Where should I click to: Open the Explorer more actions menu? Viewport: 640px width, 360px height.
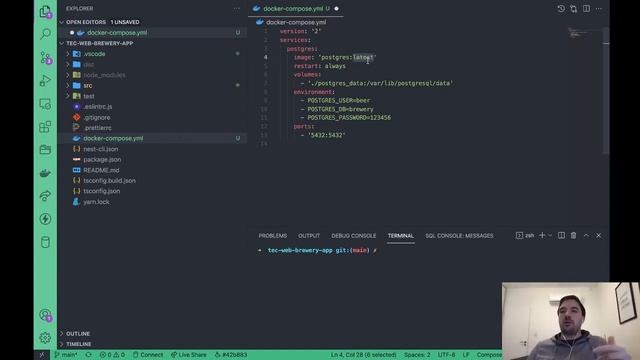[x=237, y=8]
